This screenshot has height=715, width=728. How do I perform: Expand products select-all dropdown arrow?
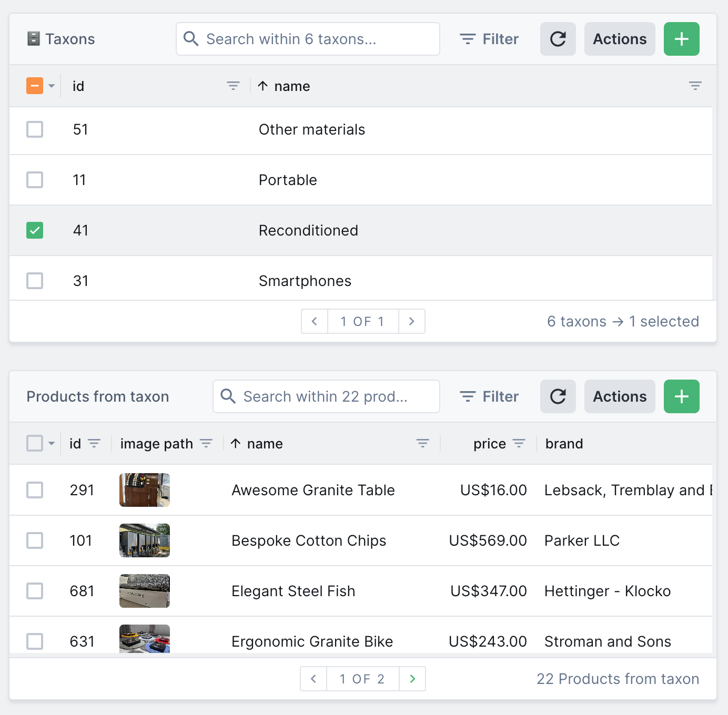coord(52,443)
